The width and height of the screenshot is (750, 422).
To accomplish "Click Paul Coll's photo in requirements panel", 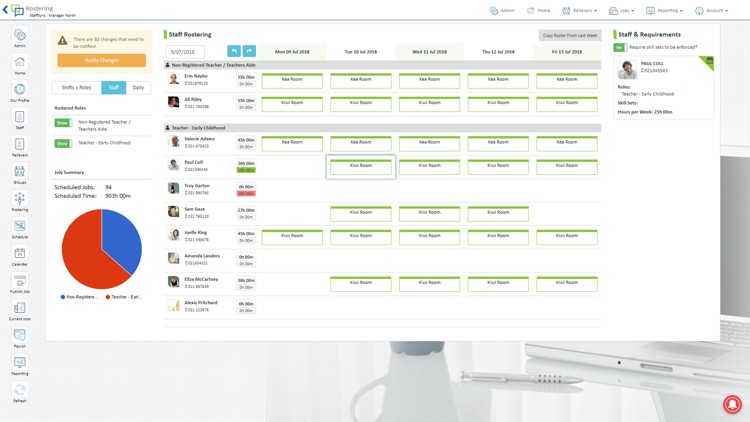I will 627,69.
